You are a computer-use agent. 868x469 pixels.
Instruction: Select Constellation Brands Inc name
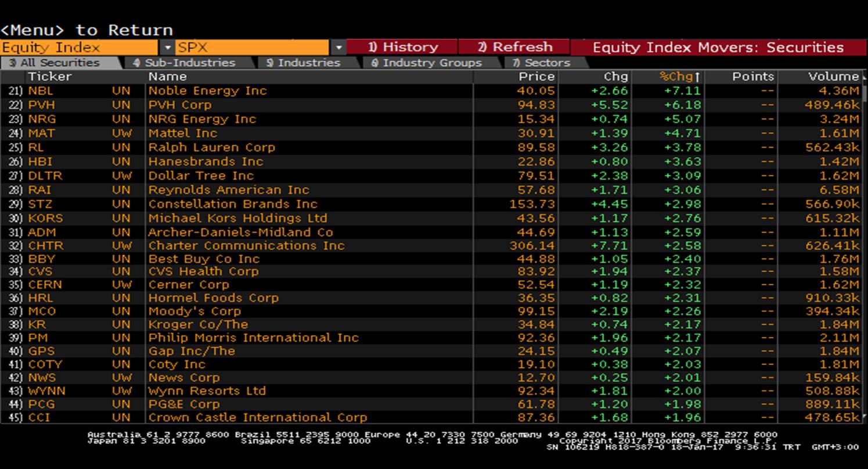[233, 204]
